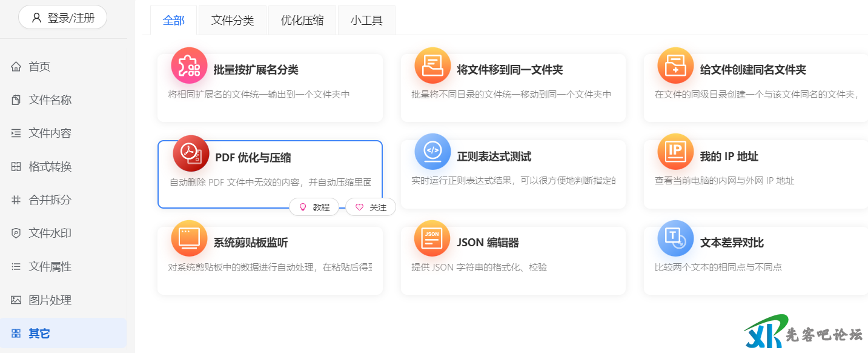
Task: Click the red PDF optimize and compress icon
Action: point(191,153)
